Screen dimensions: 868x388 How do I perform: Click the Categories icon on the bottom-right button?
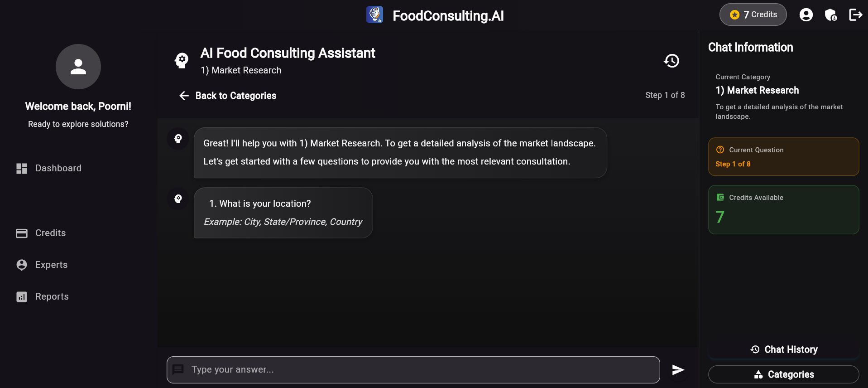point(758,374)
